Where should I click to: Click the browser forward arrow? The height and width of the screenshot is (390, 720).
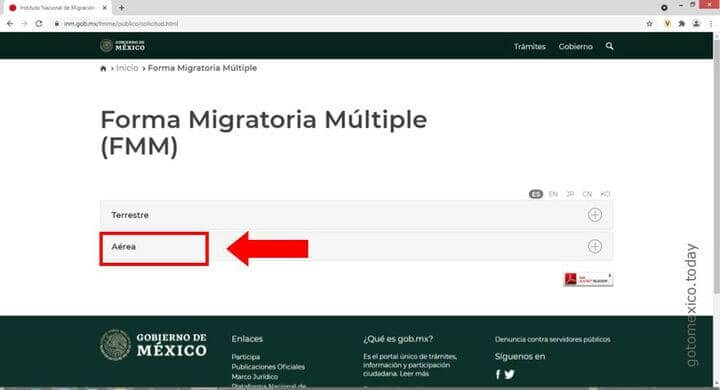click(x=24, y=23)
